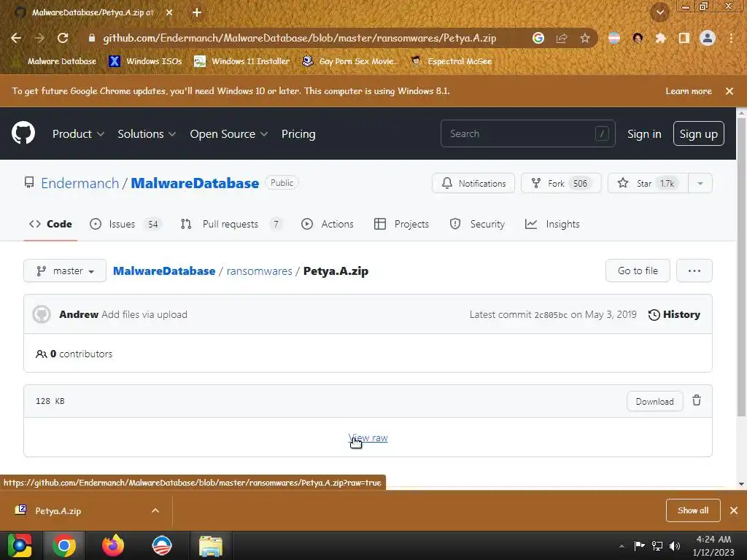Expand the Star lists dropdown arrow

click(700, 183)
